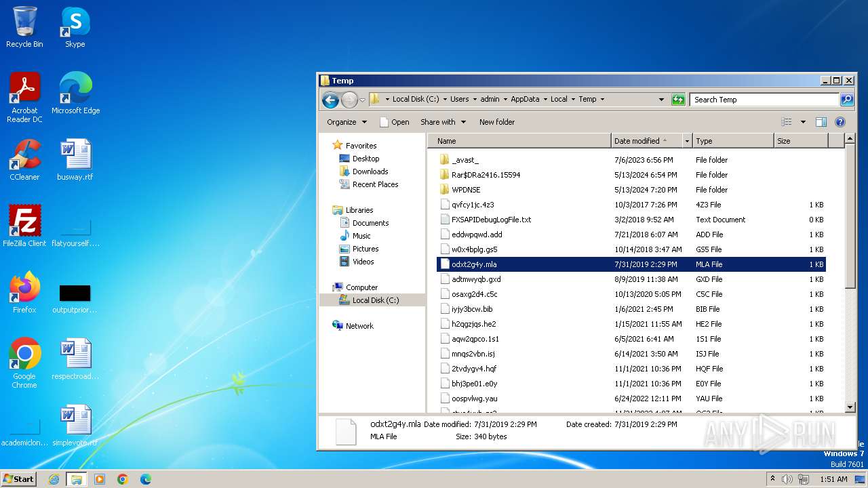Select Network in navigation pane
868x488 pixels.
pyautogui.click(x=359, y=326)
